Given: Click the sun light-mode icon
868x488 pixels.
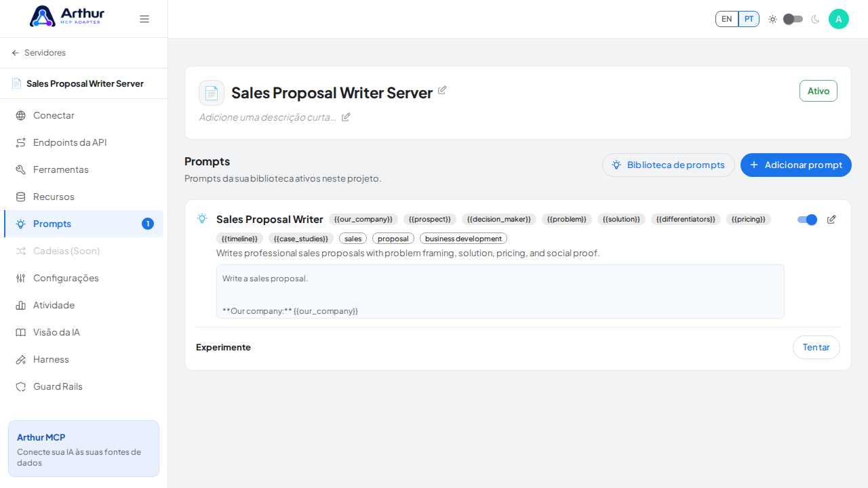Looking at the screenshot, I should pyautogui.click(x=772, y=19).
